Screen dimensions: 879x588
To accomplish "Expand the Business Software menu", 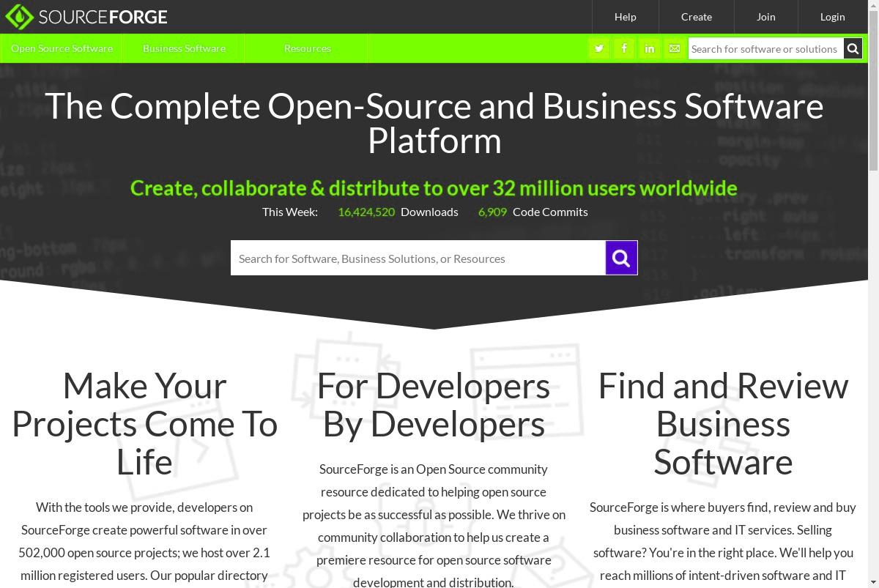I will (184, 48).
